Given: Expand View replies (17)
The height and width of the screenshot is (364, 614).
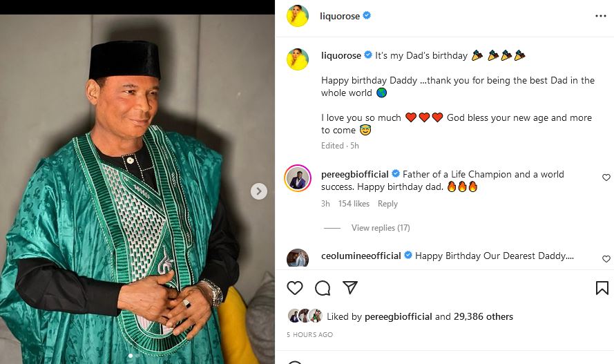Looking at the screenshot, I should click(x=381, y=228).
